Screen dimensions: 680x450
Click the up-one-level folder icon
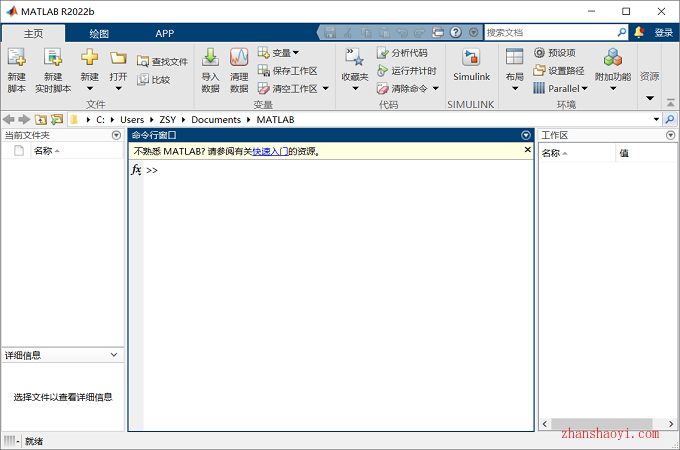(41, 120)
